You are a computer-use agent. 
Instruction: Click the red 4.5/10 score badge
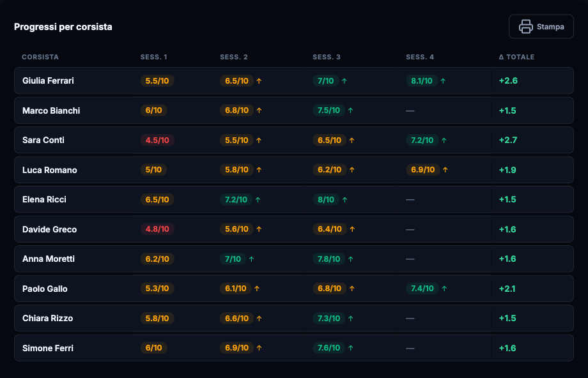click(157, 140)
